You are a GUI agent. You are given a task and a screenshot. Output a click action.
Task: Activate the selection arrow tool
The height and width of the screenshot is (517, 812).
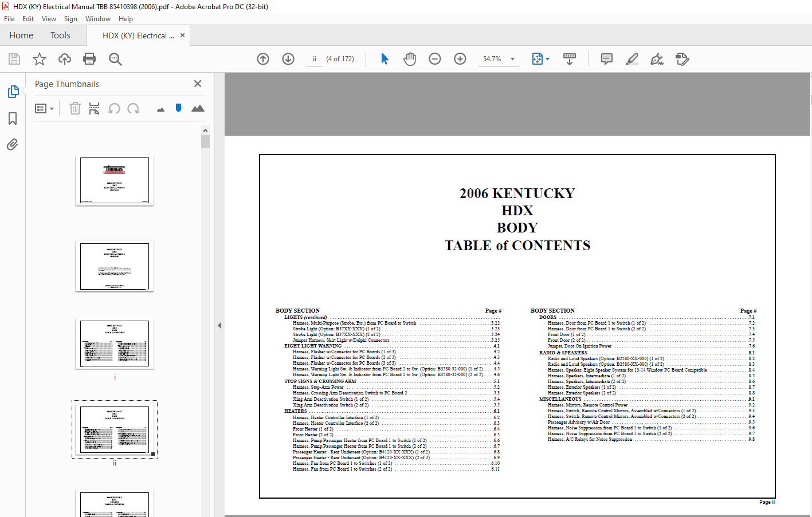click(x=385, y=59)
